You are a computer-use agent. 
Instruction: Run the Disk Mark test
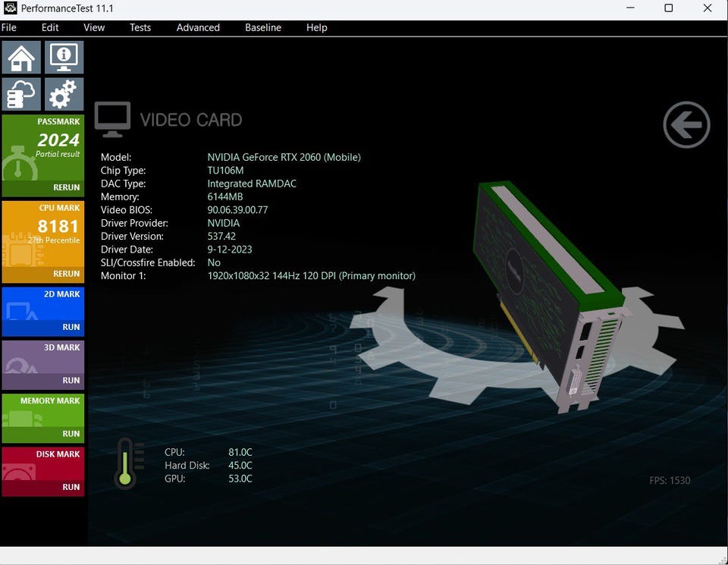coord(71,487)
